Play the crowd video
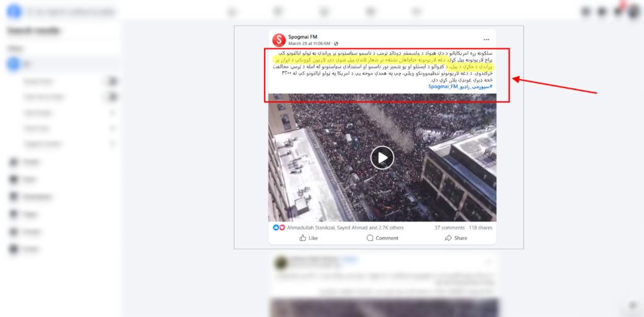The height and width of the screenshot is (317, 644). (382, 158)
